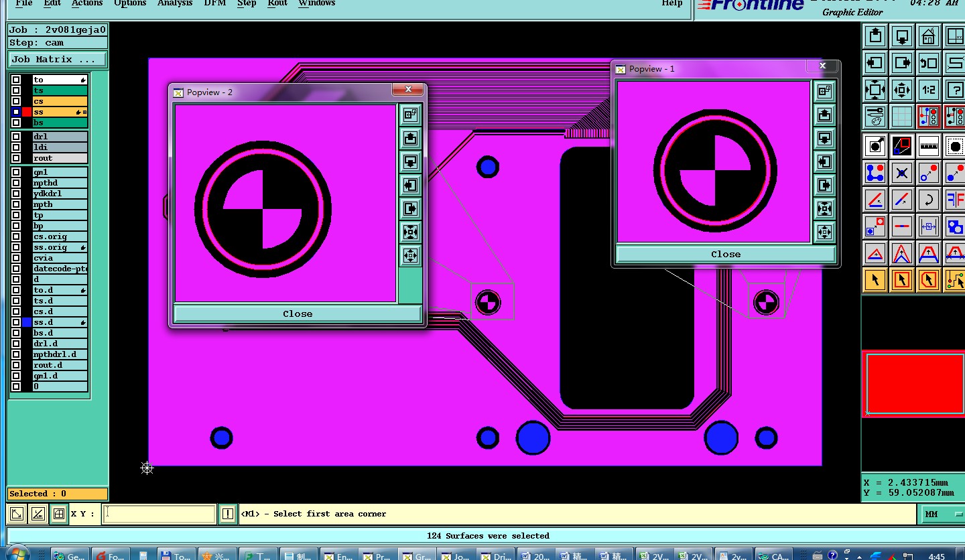Select the polygon area select tool
The height and width of the screenshot is (560, 965).
(x=929, y=280)
